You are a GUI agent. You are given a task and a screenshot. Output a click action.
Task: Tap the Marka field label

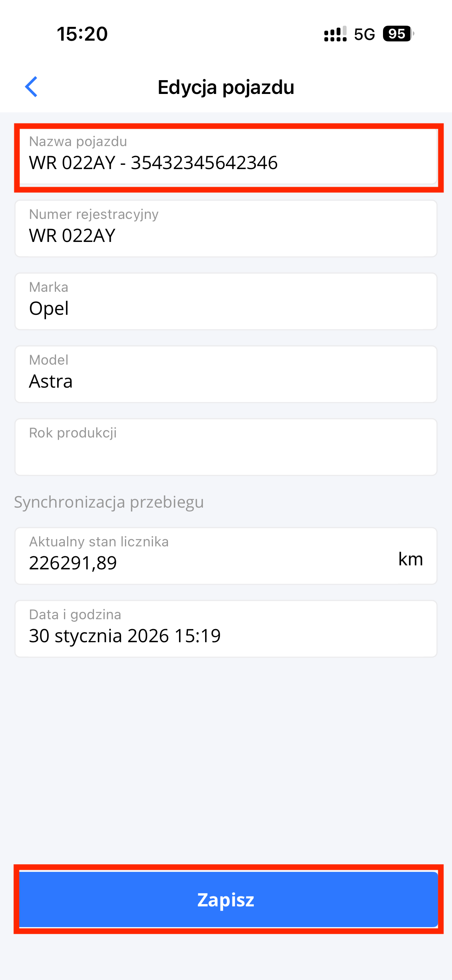(x=49, y=287)
